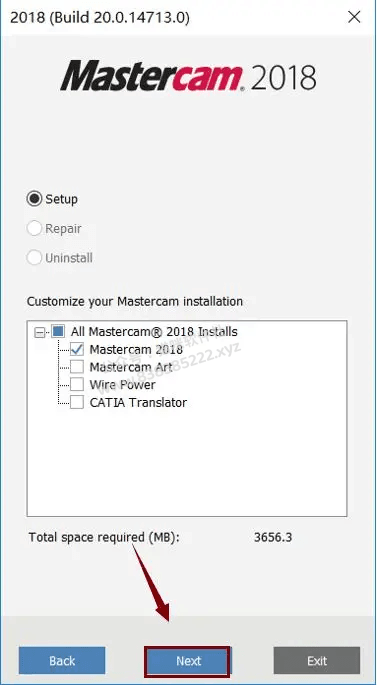Choose the Repair radio option
Viewport: 377px width, 685px height.
click(34, 228)
